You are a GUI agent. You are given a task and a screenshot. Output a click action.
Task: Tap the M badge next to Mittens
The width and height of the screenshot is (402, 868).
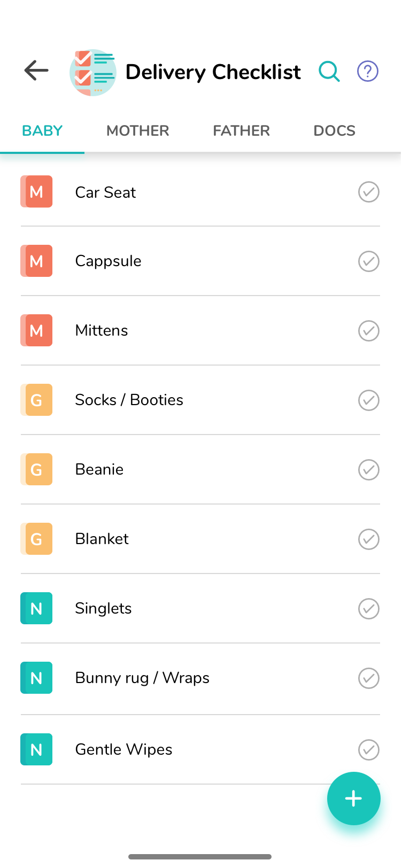coord(36,330)
